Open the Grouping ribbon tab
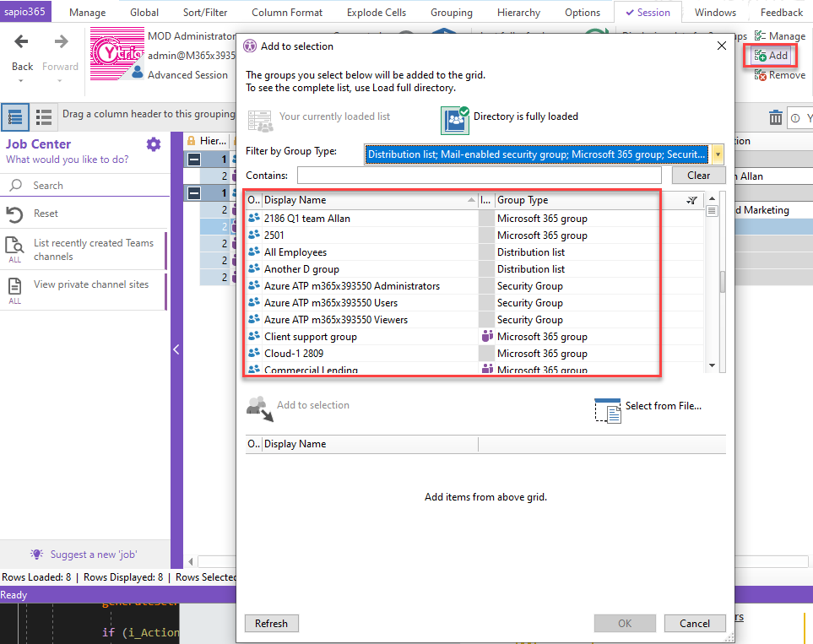 tap(451, 13)
